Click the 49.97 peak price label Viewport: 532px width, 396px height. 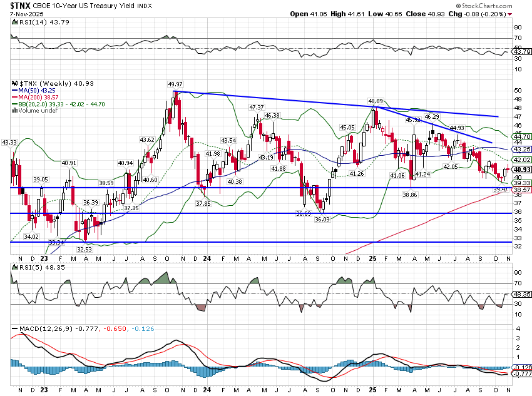(175, 84)
